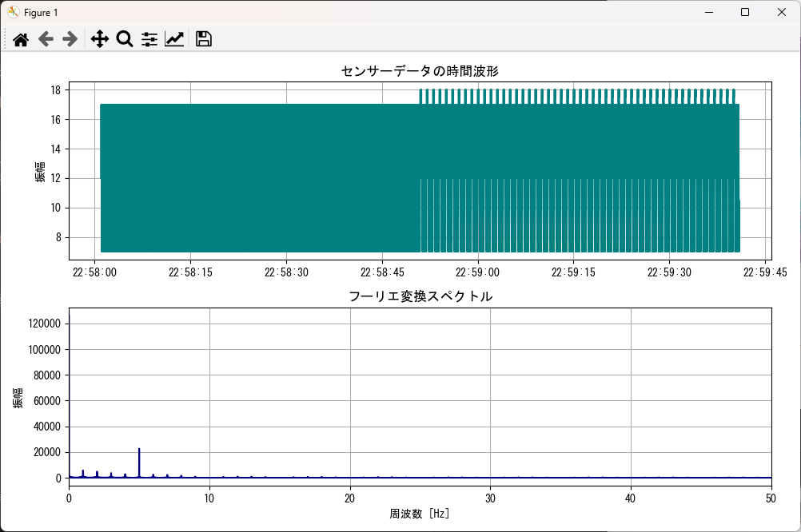Reset the plot to original view with Home
801x532 pixels.
point(21,39)
